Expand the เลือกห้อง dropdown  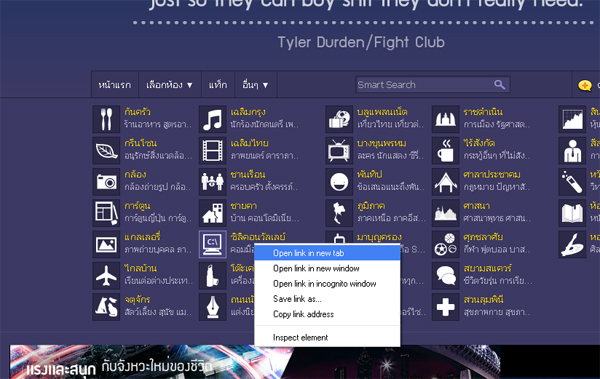click(169, 85)
